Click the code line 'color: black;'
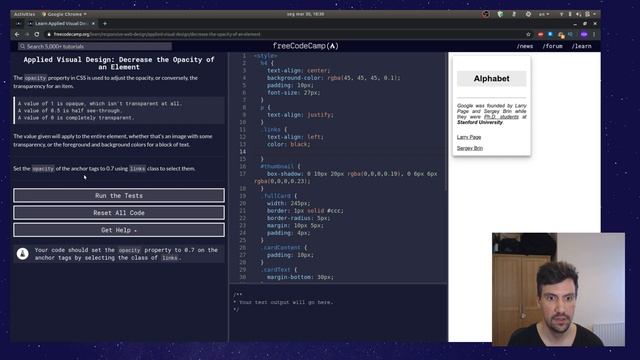640x360 pixels. coord(289,144)
